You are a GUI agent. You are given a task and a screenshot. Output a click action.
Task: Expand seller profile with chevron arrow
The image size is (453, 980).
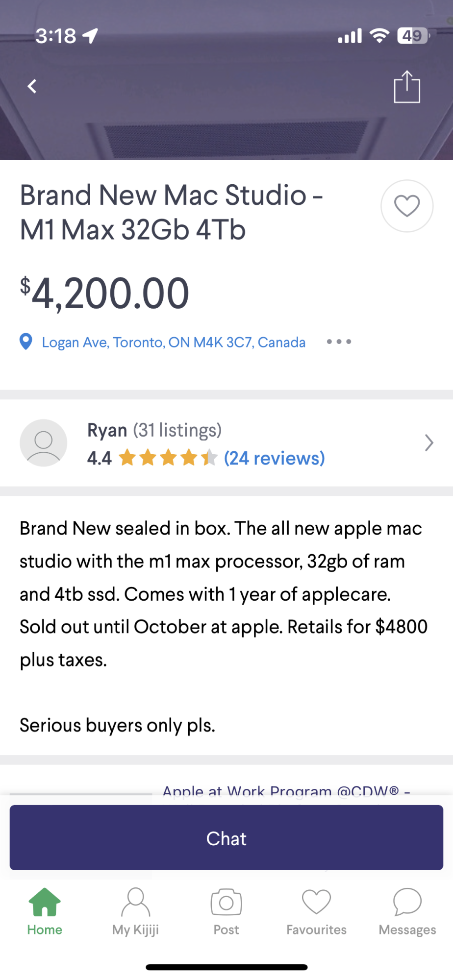click(x=429, y=443)
